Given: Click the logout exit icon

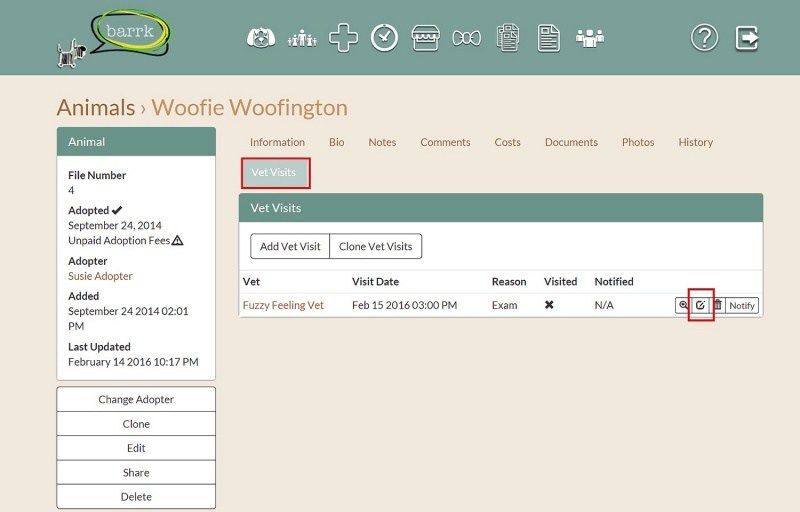Looking at the screenshot, I should (x=747, y=38).
